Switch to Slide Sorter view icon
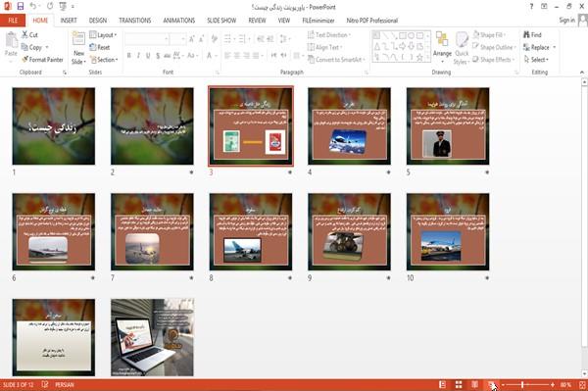Image resolution: width=588 pixels, height=391 pixels. (x=459, y=384)
